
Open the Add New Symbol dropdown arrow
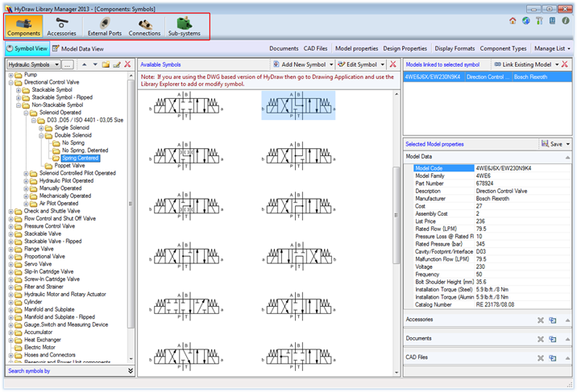(x=331, y=64)
